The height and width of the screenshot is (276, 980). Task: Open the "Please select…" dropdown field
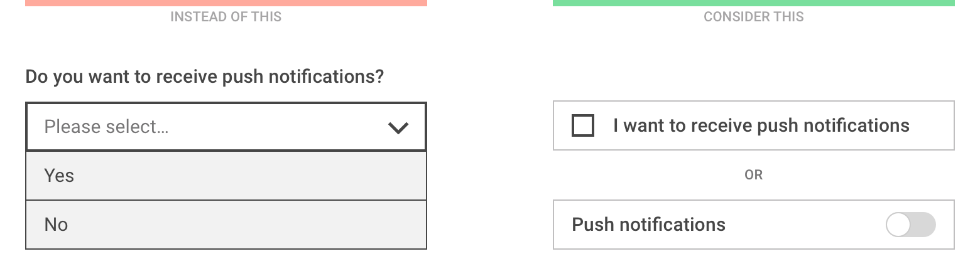point(226,127)
